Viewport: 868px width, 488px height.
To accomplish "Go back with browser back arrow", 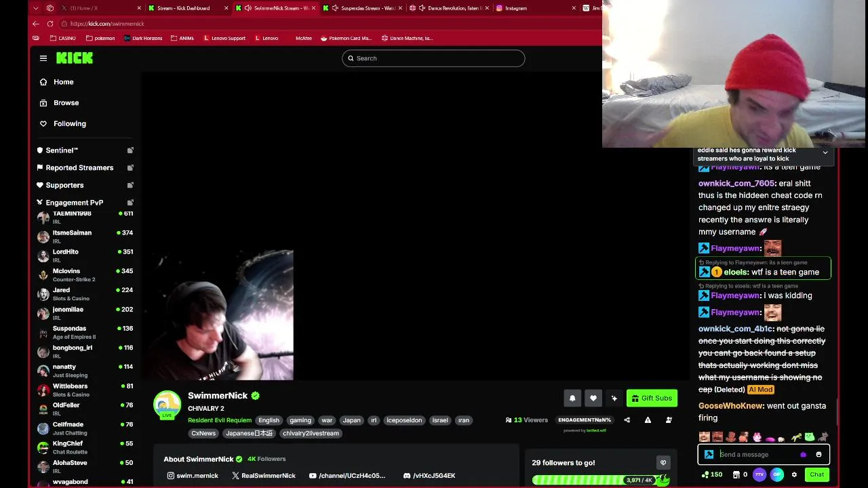I will pos(36,24).
